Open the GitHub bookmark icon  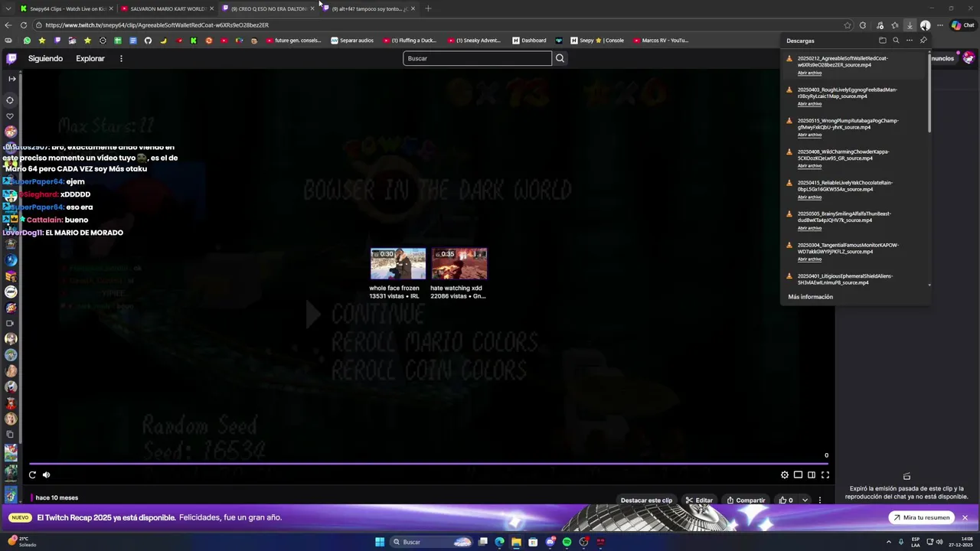[148, 41]
